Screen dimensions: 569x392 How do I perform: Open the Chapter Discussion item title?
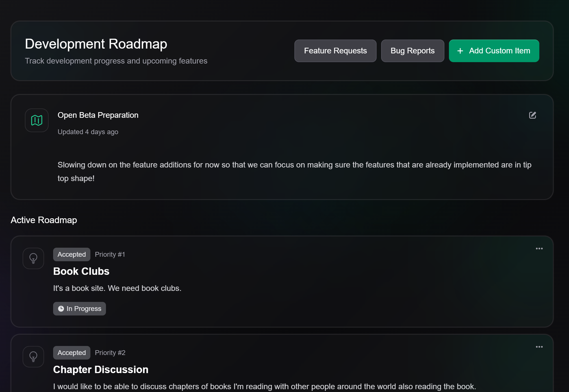(x=101, y=369)
